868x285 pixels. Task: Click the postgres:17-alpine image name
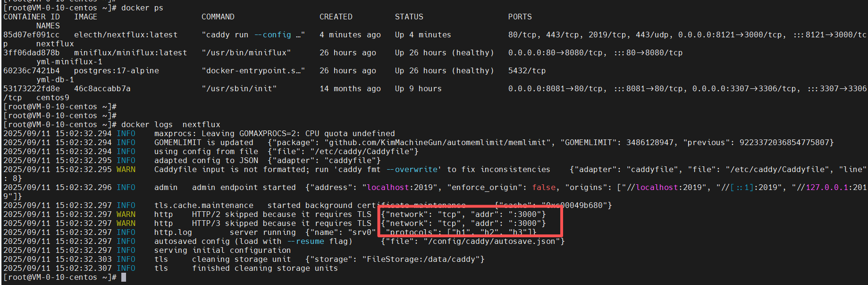pyautogui.click(x=116, y=71)
